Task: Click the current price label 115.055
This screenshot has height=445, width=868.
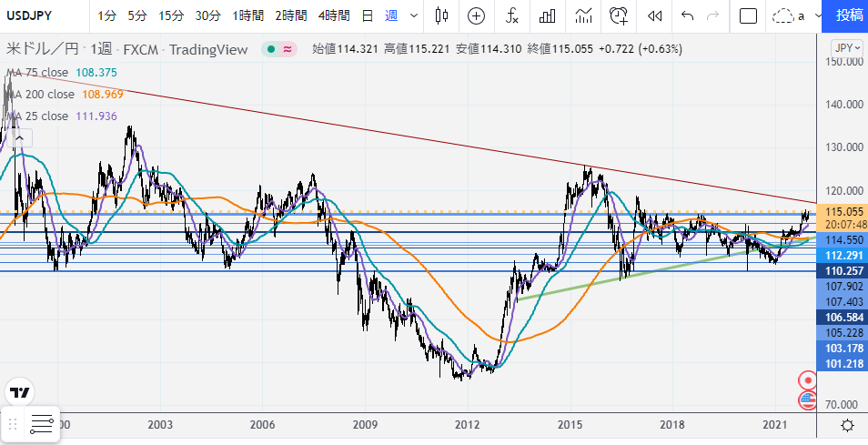Action: (x=842, y=212)
